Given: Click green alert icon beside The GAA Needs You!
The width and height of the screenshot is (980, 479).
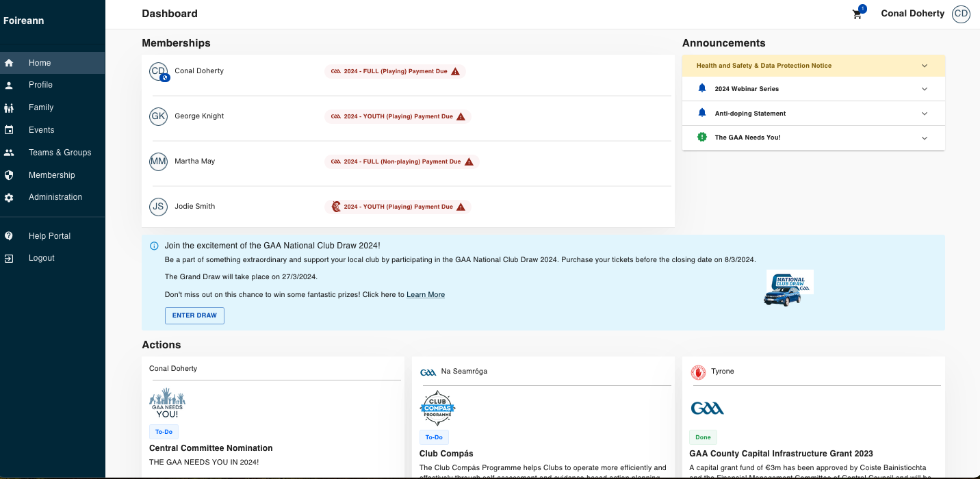Looking at the screenshot, I should coord(701,137).
